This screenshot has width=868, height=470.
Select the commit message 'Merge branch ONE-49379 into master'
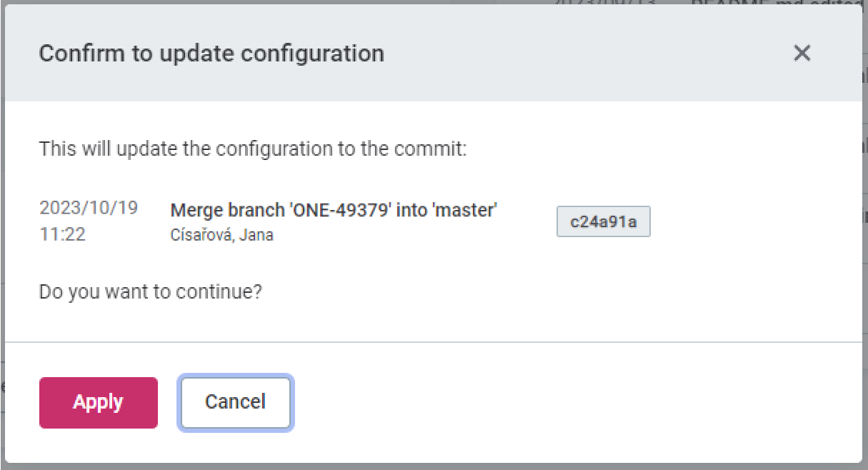pos(333,209)
